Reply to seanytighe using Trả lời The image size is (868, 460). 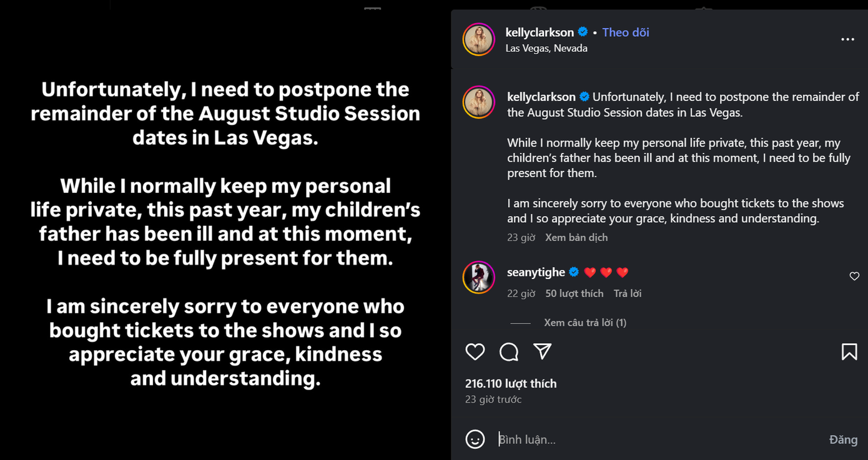(628, 293)
